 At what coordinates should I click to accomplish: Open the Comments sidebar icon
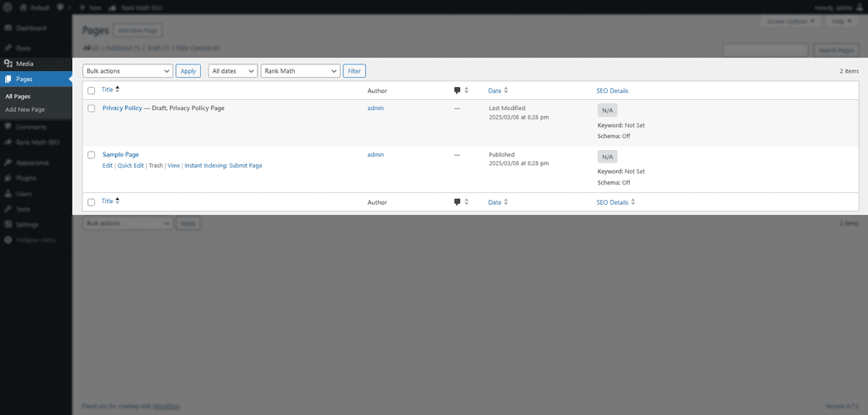pos(8,127)
